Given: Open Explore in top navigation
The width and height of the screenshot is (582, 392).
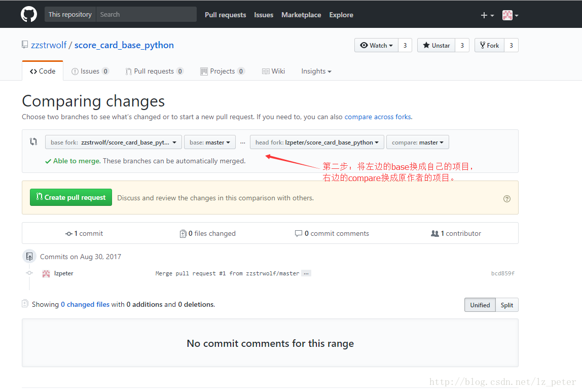Looking at the screenshot, I should pyautogui.click(x=341, y=15).
